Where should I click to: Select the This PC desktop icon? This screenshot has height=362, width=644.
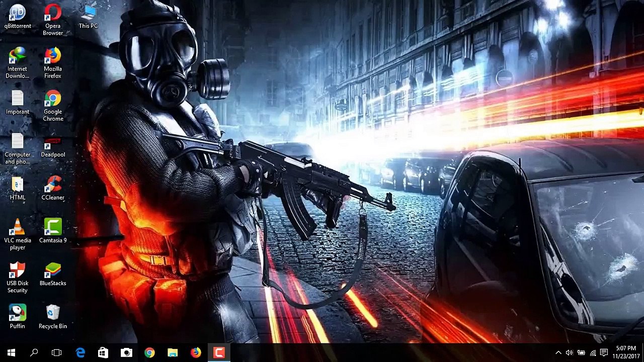click(x=88, y=17)
